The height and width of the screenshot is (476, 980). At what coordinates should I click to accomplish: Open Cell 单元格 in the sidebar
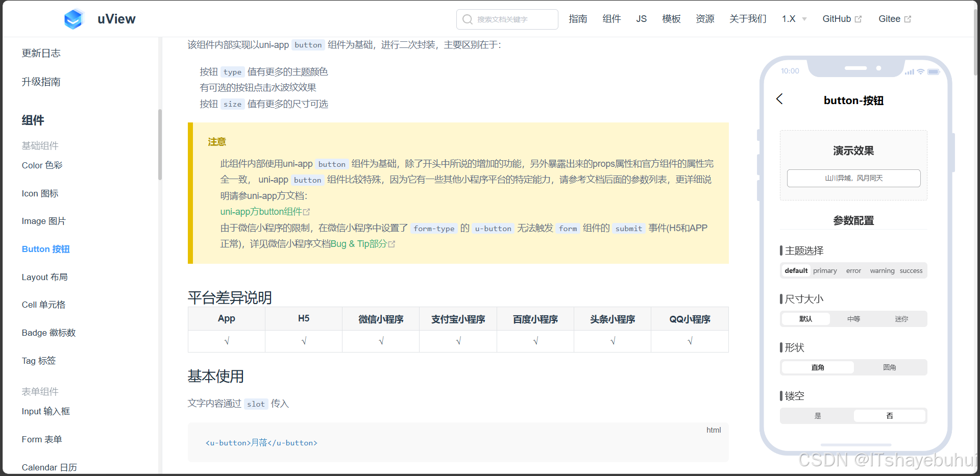click(43, 305)
